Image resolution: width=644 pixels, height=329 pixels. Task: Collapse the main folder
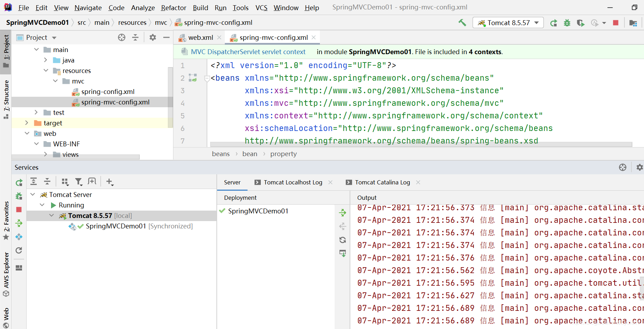36,50
